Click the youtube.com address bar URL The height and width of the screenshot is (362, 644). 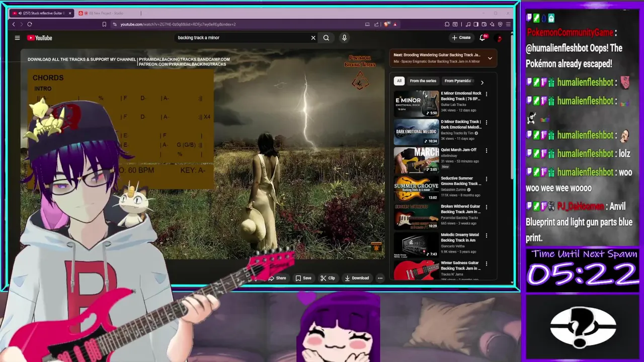tap(178, 24)
